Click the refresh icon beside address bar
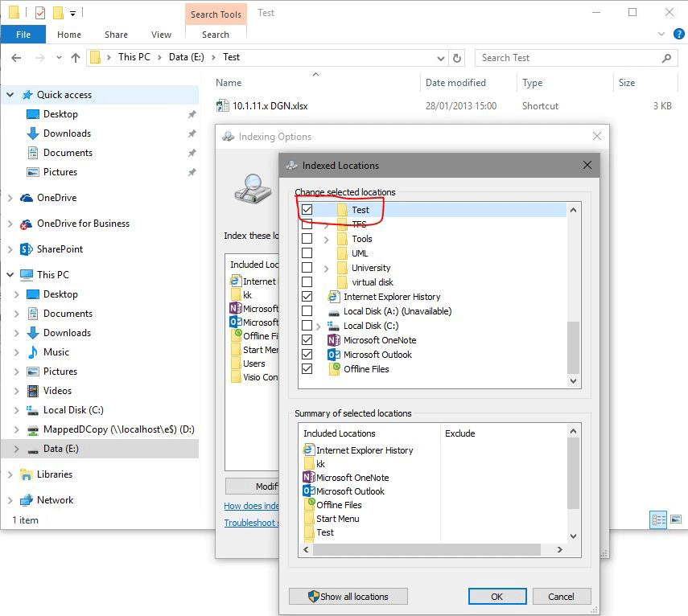688x616 pixels. pyautogui.click(x=458, y=58)
